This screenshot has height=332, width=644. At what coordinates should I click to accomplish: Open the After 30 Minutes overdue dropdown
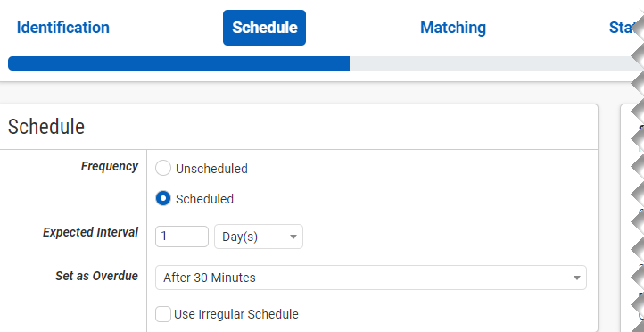(371, 278)
